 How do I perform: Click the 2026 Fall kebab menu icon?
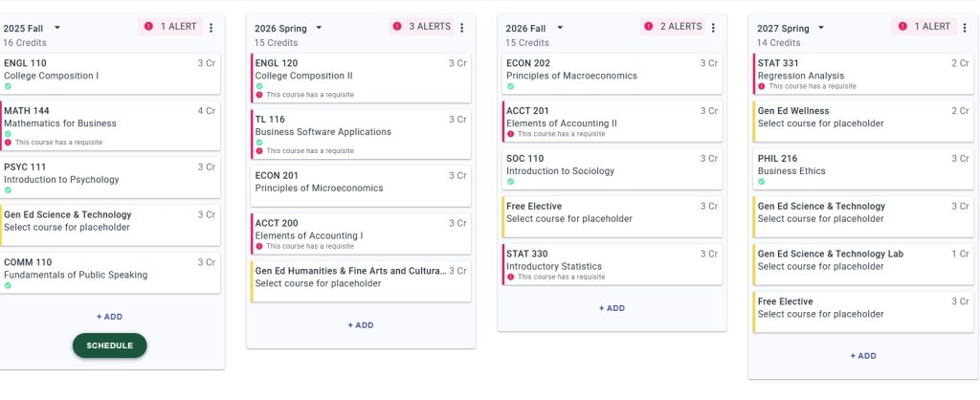[713, 28]
